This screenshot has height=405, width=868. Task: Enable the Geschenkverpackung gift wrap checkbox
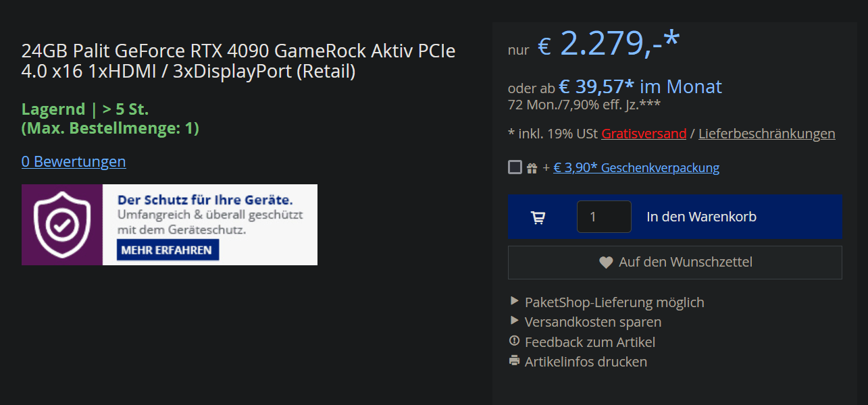click(x=515, y=167)
